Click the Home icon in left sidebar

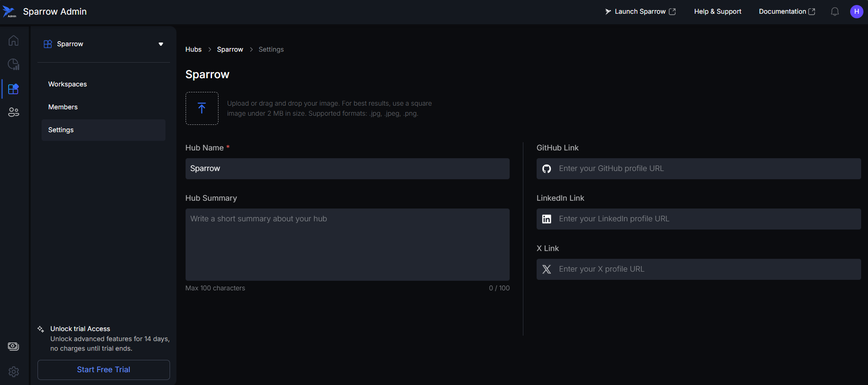(x=14, y=41)
